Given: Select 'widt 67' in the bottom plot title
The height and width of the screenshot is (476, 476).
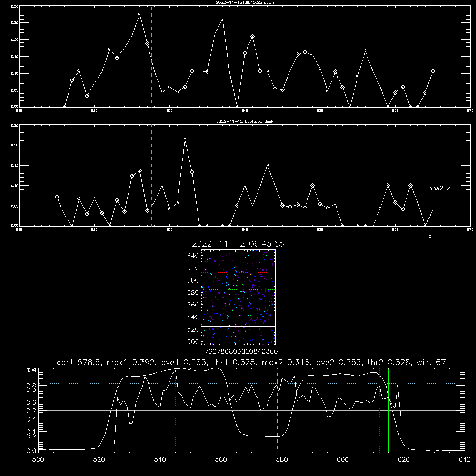Looking at the screenshot, I should coord(431,362).
